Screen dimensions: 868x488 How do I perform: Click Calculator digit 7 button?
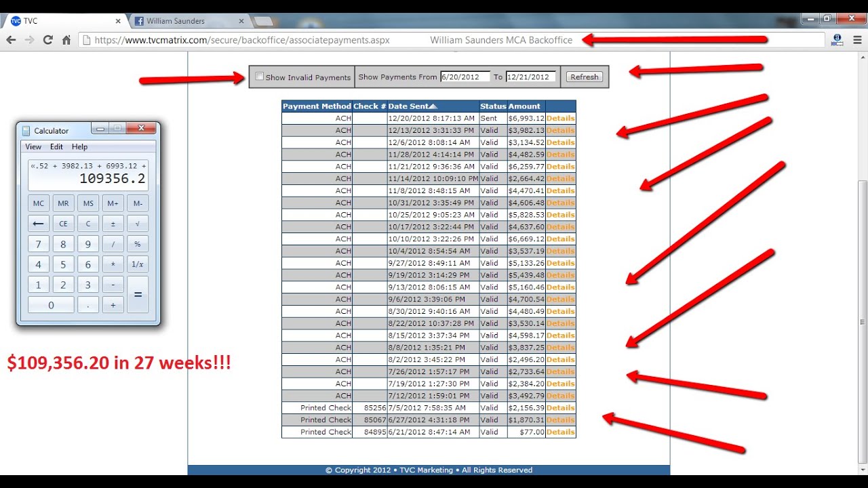39,244
